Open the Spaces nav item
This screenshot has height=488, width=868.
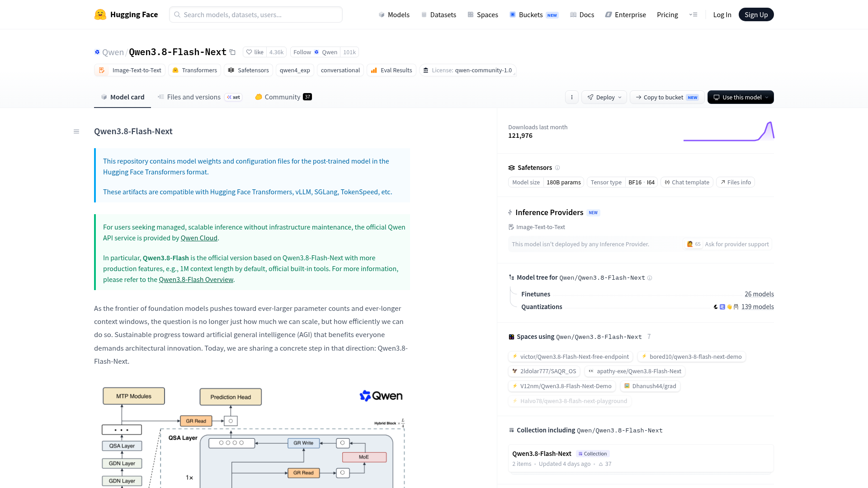pyautogui.click(x=483, y=14)
